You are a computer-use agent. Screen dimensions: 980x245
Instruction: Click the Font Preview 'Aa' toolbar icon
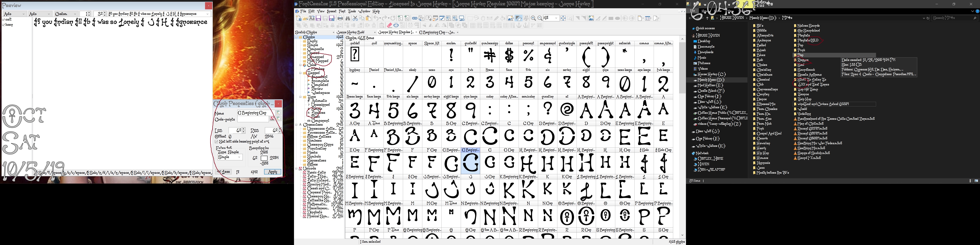click(x=312, y=18)
